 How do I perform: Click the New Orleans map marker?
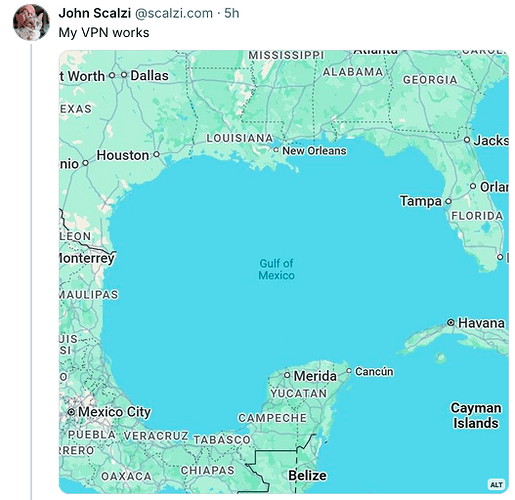pos(276,150)
